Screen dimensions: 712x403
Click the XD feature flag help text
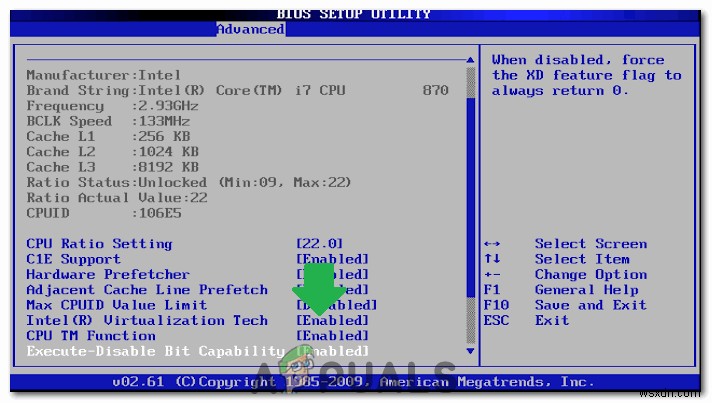[x=587, y=75]
